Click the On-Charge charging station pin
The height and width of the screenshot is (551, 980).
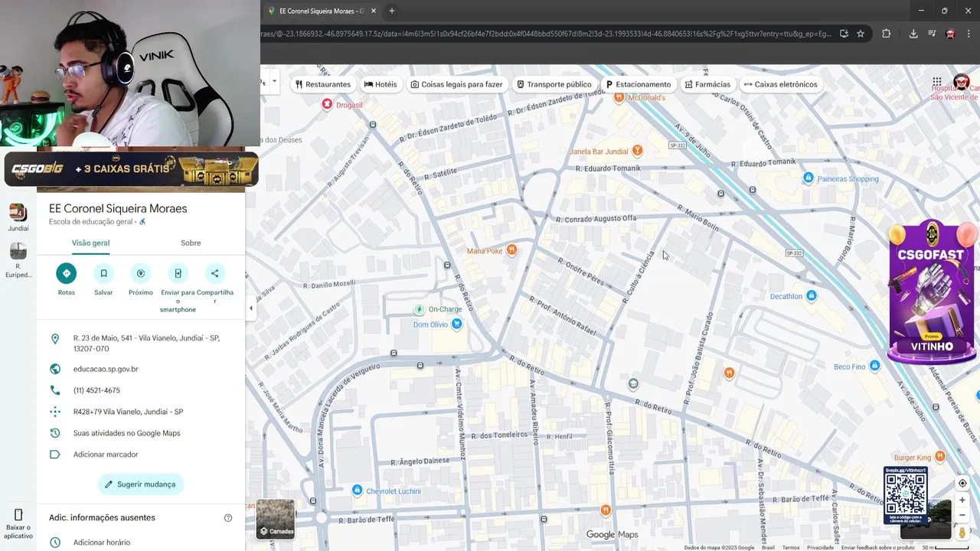[419, 309]
